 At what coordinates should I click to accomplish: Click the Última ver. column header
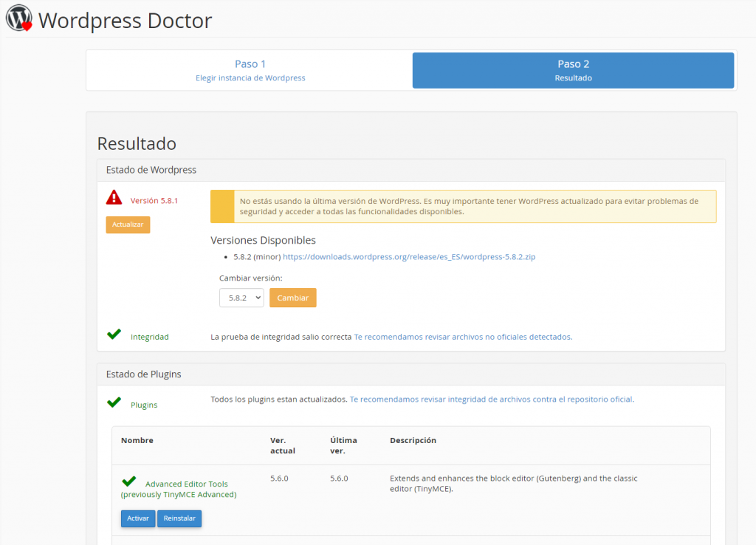(343, 445)
